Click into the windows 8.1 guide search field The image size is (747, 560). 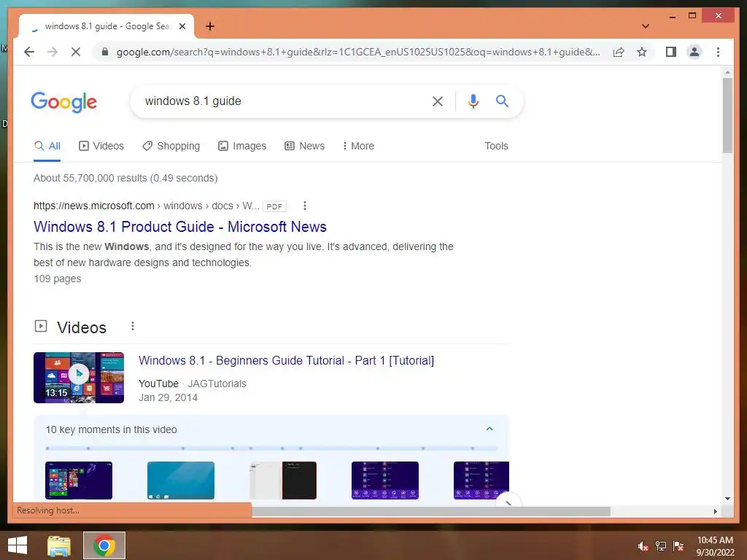pos(281,101)
